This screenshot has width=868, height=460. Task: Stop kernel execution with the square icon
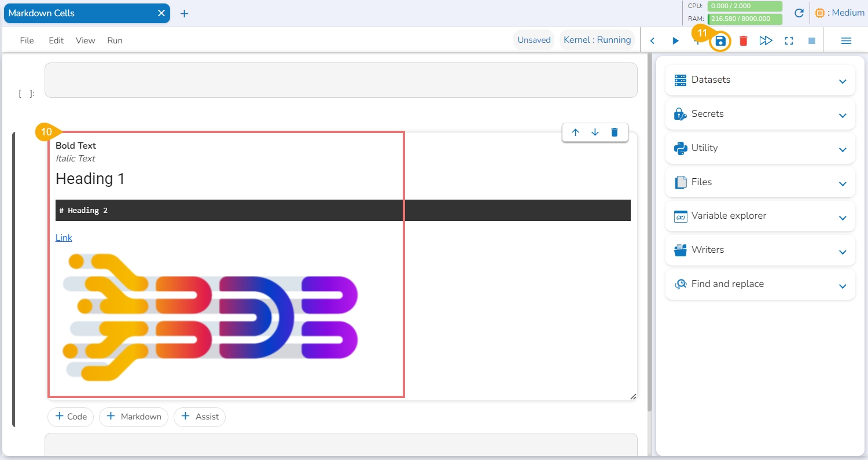click(x=812, y=41)
